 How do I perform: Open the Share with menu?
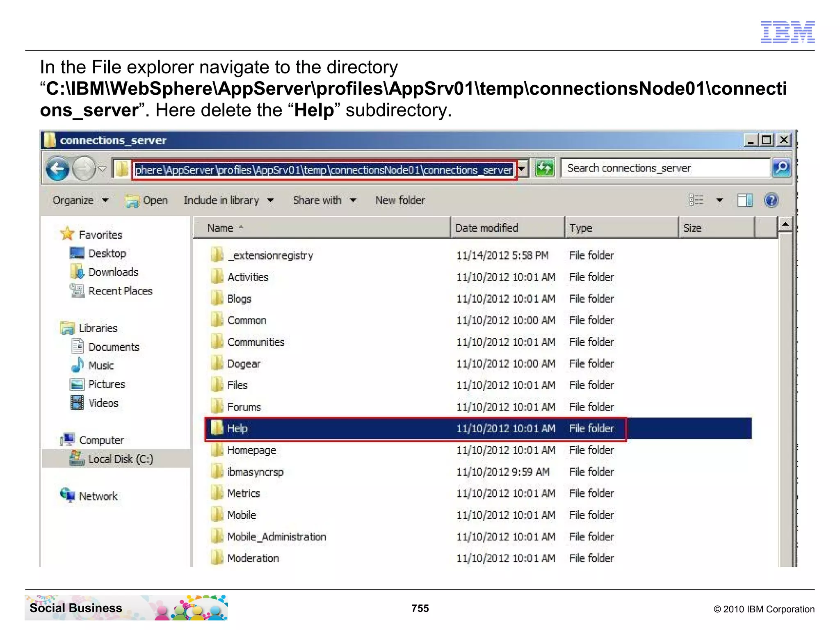[324, 201]
